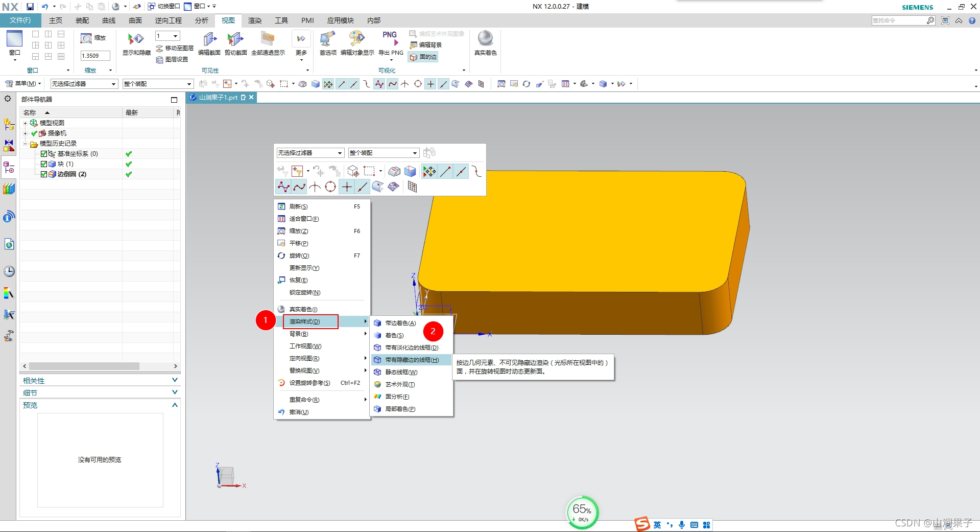Open the history clock icon in sidebar

(x=9, y=271)
